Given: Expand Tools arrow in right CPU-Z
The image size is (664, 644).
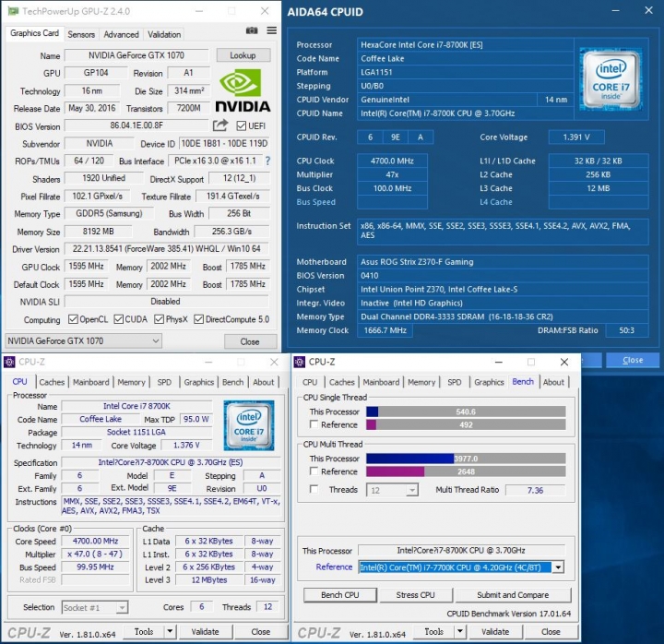Looking at the screenshot, I should click(x=460, y=632).
